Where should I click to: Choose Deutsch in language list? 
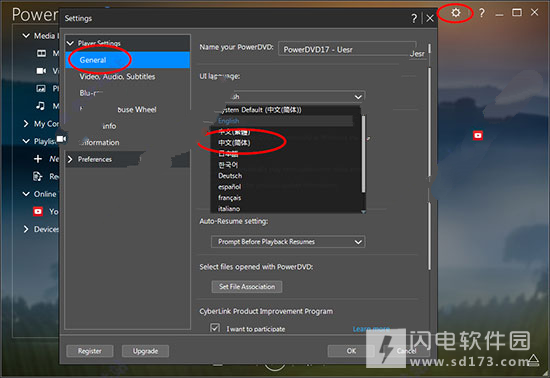pos(230,176)
